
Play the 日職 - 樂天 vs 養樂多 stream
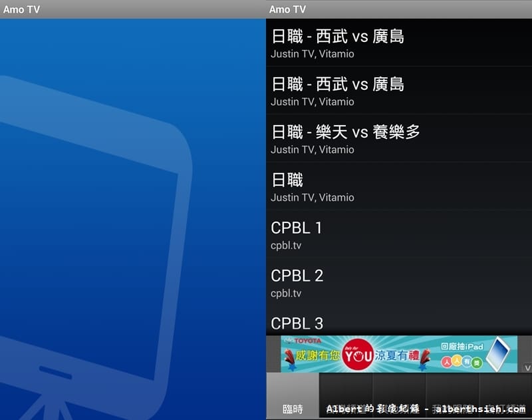399,138
